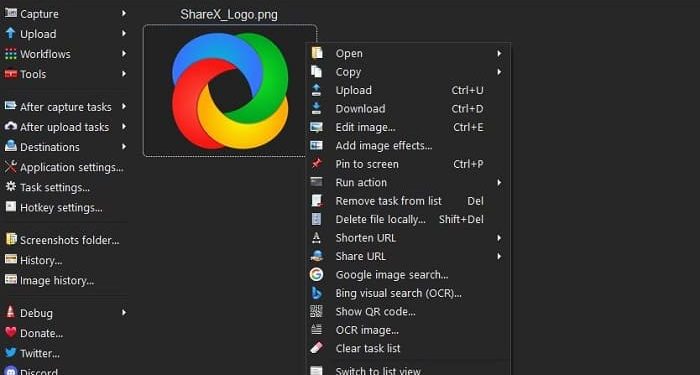Open Screenshots folder... in the sidebar
The width and height of the screenshot is (700, 375).
69,240
